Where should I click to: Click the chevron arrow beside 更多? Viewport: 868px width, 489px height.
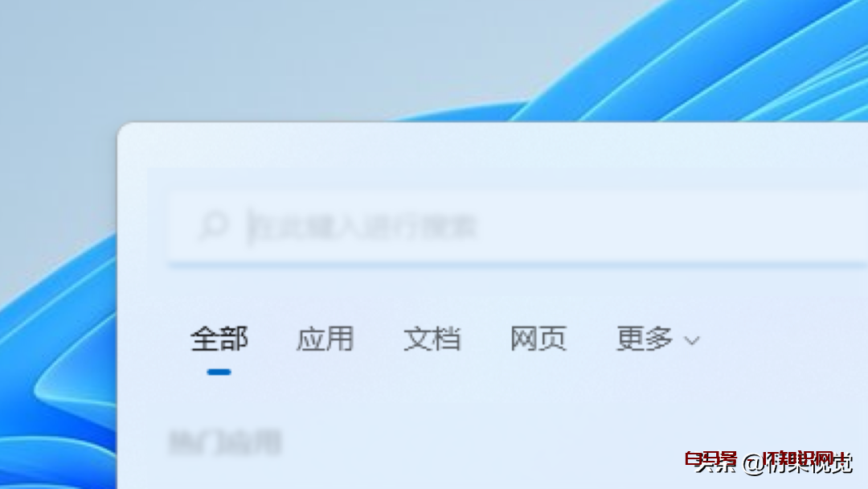[691, 341]
